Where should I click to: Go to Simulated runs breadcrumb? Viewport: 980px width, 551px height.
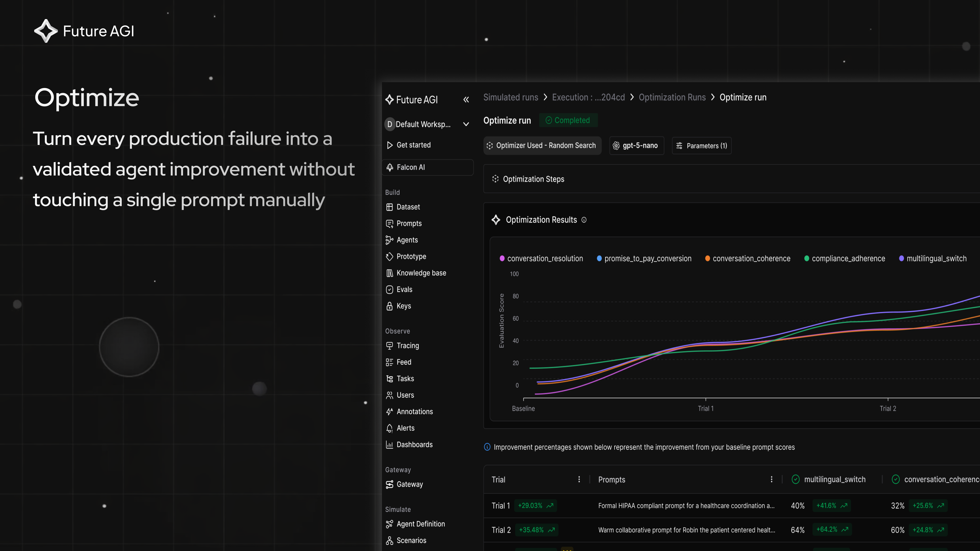(510, 97)
